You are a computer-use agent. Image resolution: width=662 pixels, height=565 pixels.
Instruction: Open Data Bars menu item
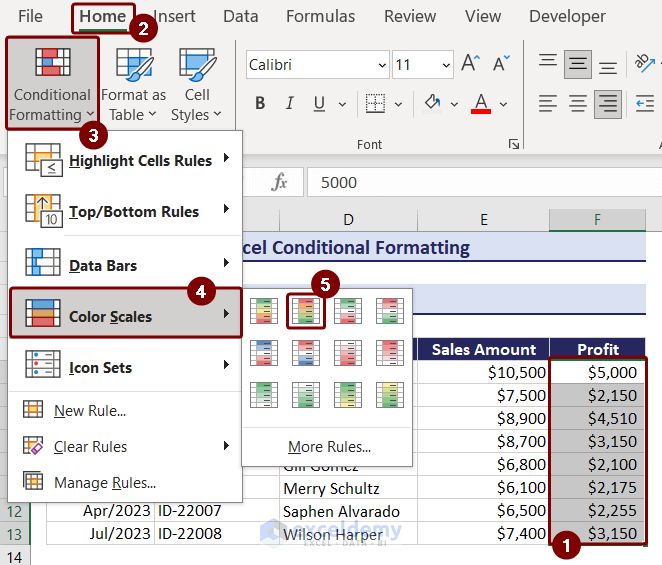(125, 263)
